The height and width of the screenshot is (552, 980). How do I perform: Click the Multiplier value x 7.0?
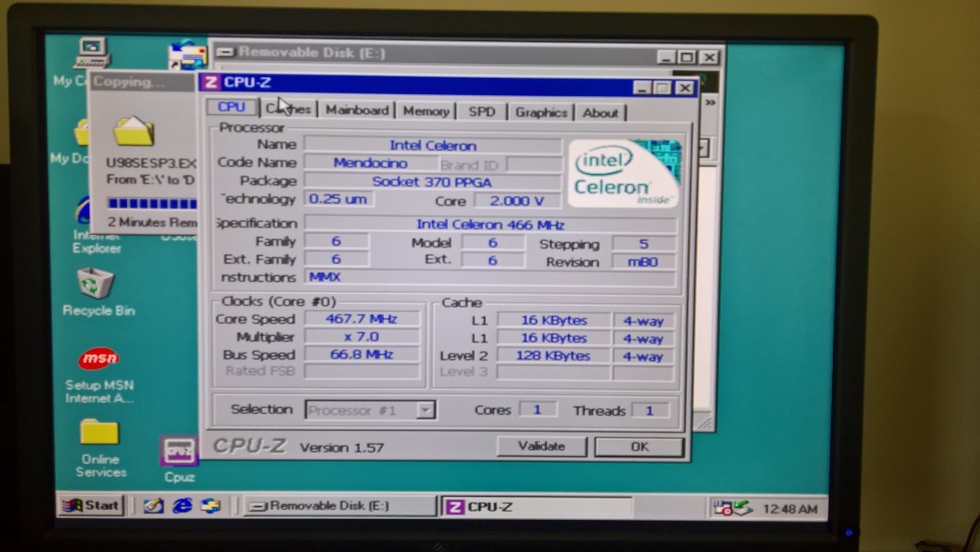click(362, 337)
